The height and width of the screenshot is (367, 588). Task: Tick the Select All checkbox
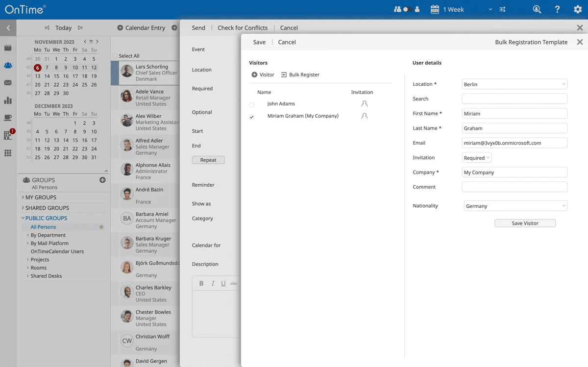tap(115, 56)
